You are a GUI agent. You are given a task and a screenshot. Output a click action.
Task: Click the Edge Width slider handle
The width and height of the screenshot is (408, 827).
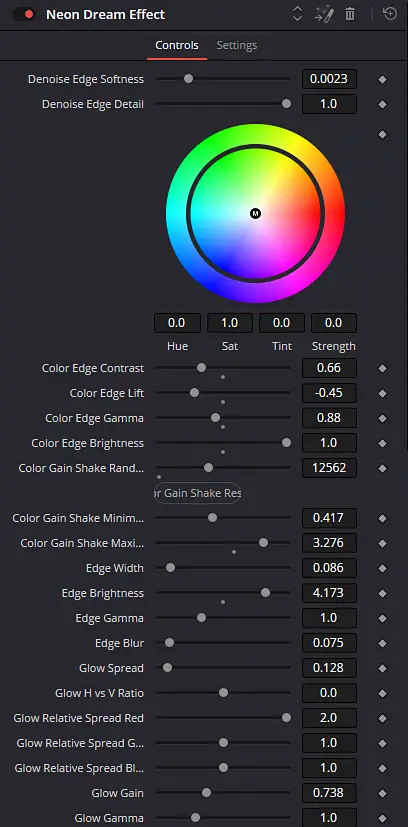(x=170, y=568)
